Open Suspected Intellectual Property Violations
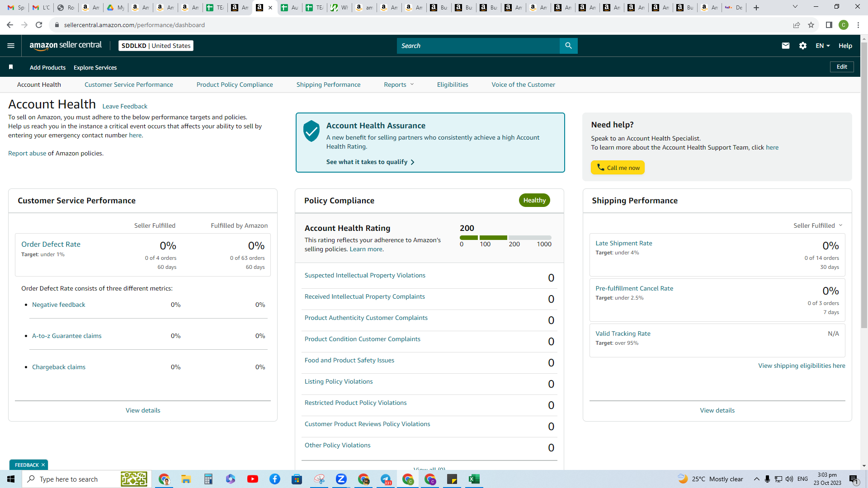Viewport: 868px width, 488px height. coord(365,275)
